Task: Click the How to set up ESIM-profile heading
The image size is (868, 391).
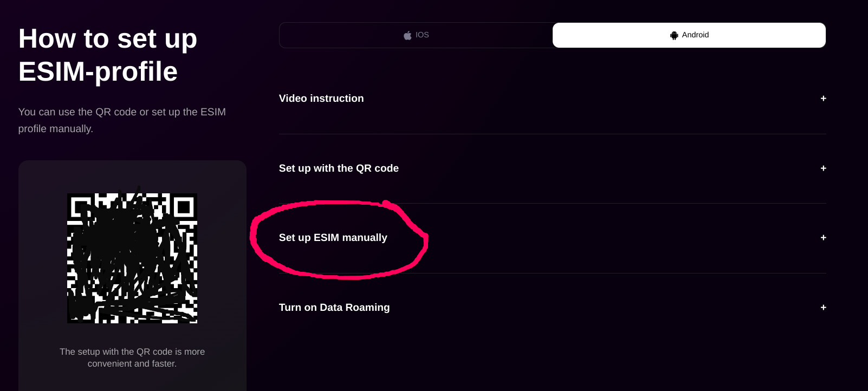Action: pos(108,55)
